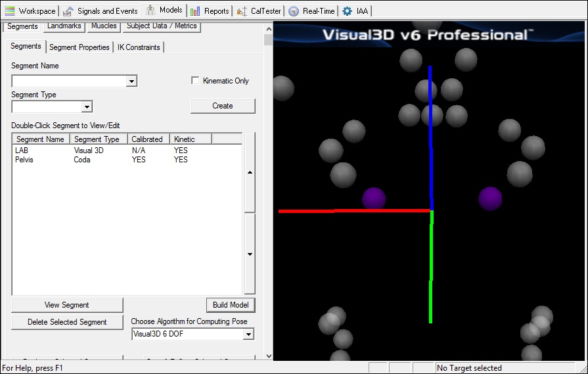The image size is (588, 374).
Task: Click the Signals and Events icon
Action: 68,11
